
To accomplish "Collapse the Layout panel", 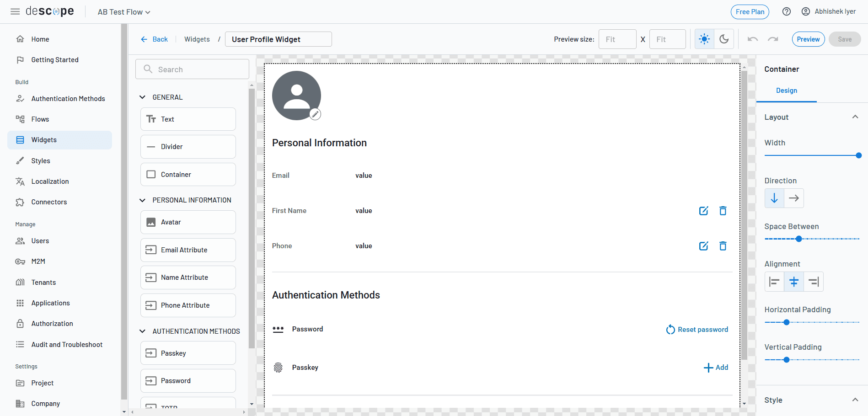I will 855,117.
